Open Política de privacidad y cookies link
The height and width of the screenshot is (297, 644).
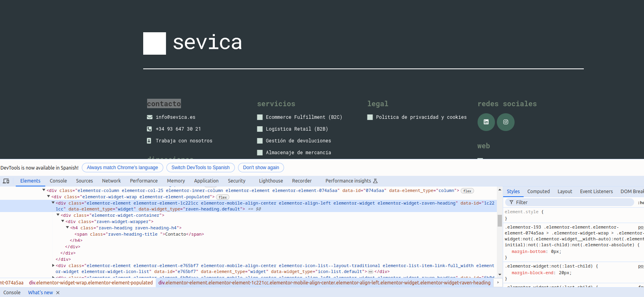[x=421, y=117]
